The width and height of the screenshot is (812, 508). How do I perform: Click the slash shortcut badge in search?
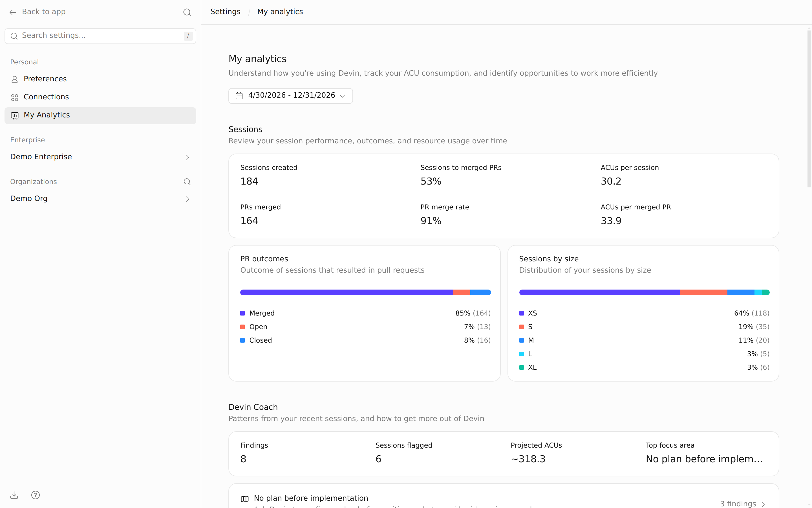coord(188,36)
